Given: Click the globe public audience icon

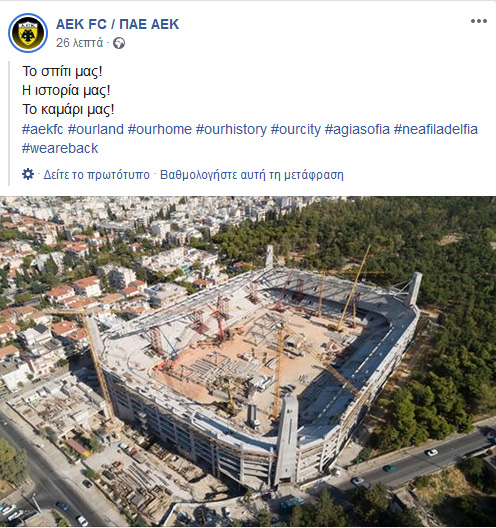Looking at the screenshot, I should point(119,43).
